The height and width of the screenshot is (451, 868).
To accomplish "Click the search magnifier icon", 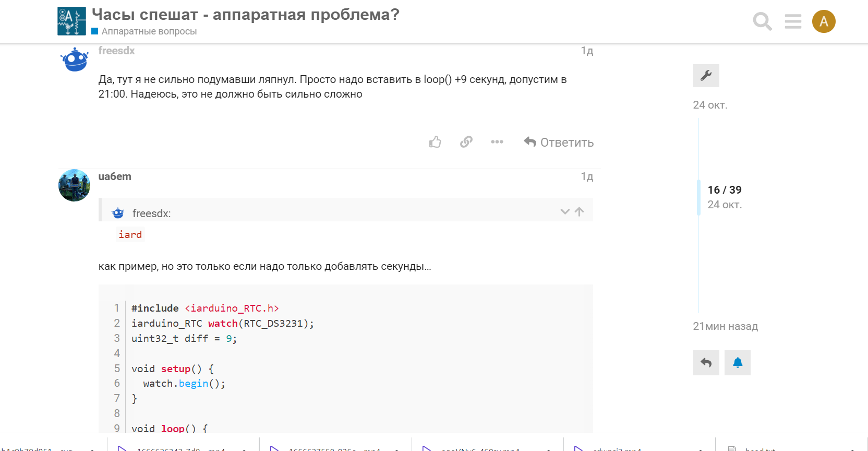I will (762, 21).
